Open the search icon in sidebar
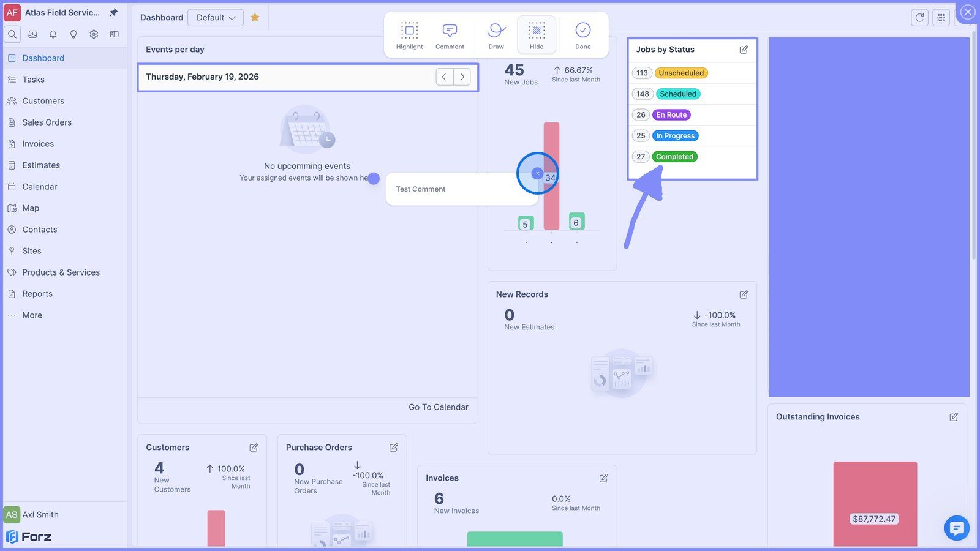Image resolution: width=980 pixels, height=551 pixels. [12, 34]
